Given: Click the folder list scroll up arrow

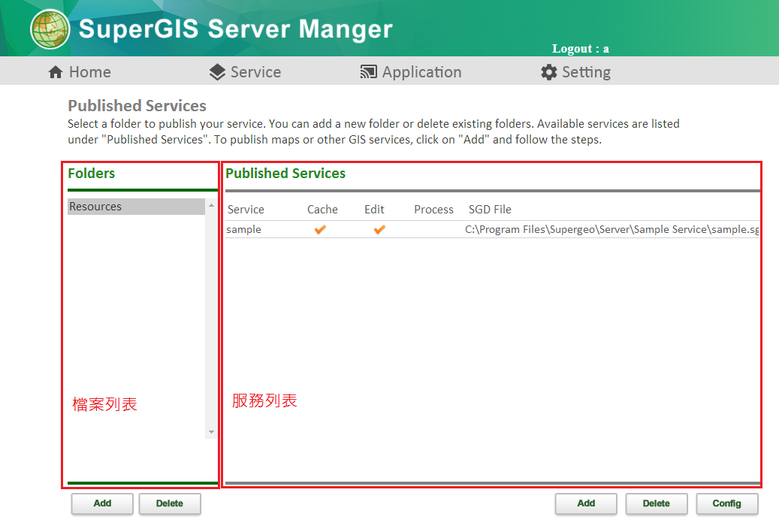Looking at the screenshot, I should click(211, 205).
